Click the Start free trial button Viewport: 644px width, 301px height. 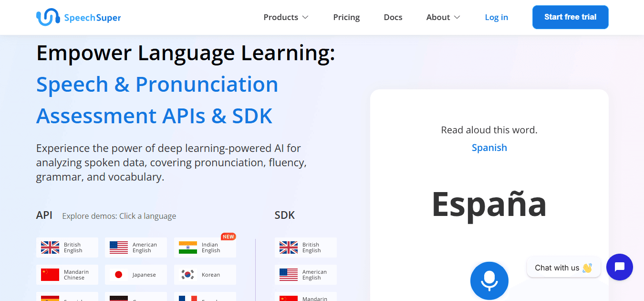pyautogui.click(x=570, y=17)
